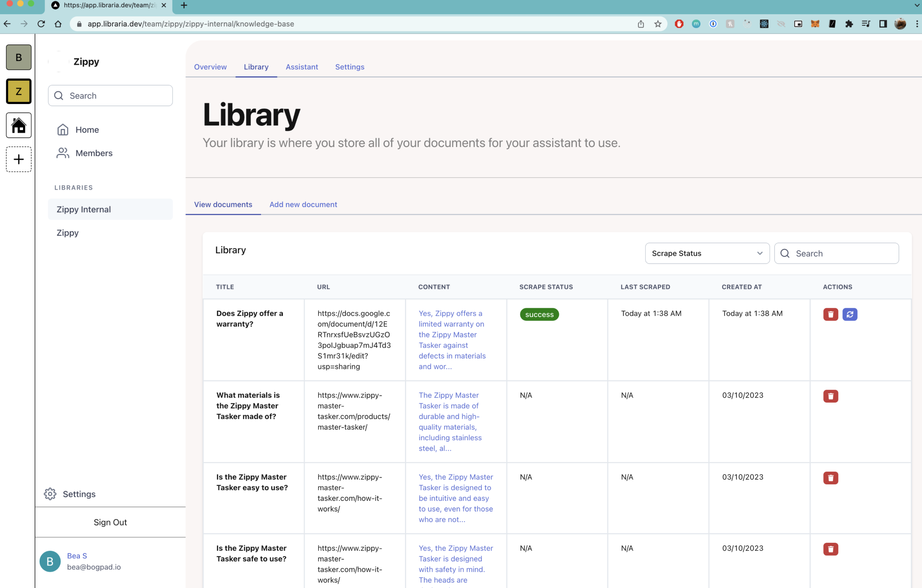This screenshot has height=588, width=922.
Task: Click the Settings gear icon
Action: pos(50,494)
